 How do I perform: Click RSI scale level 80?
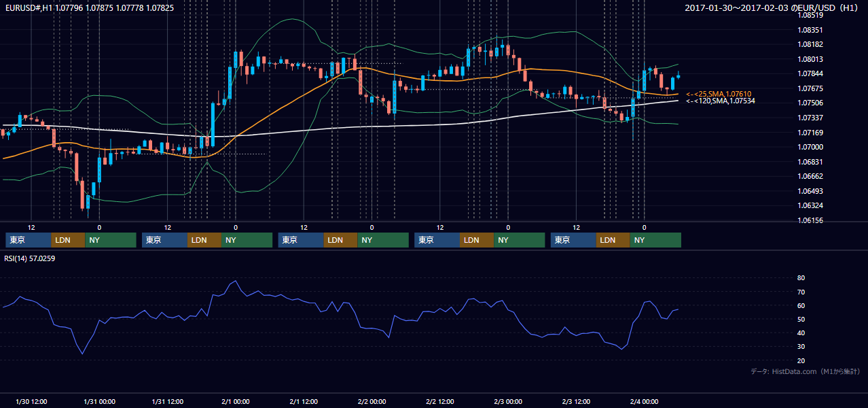pos(801,278)
